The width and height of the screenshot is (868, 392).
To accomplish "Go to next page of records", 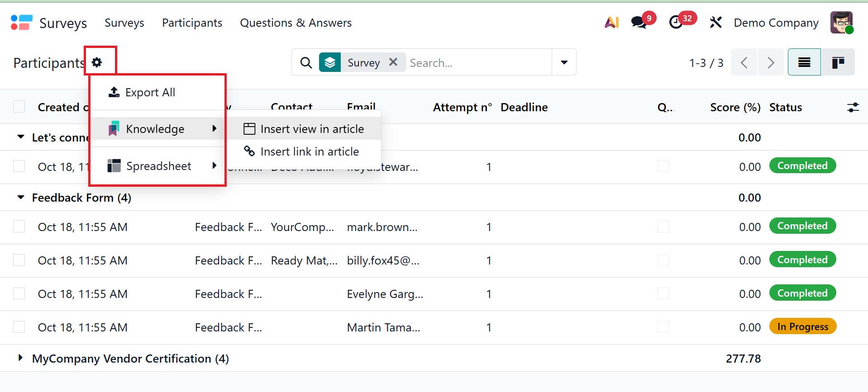I will (771, 62).
